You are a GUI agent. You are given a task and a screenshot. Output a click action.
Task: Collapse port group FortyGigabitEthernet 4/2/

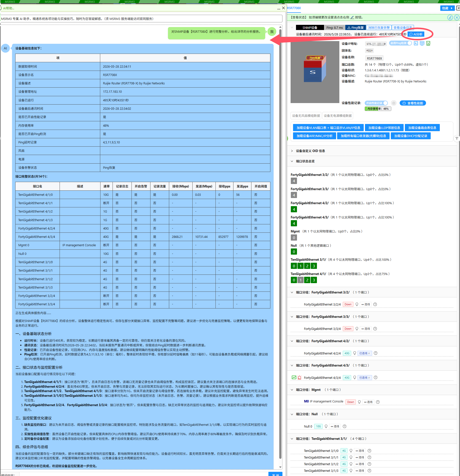tap(292, 341)
